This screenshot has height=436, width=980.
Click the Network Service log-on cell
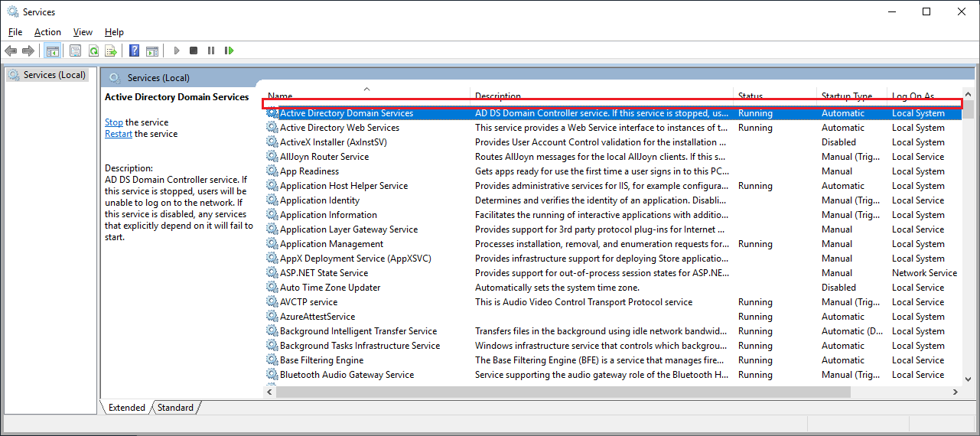click(924, 273)
